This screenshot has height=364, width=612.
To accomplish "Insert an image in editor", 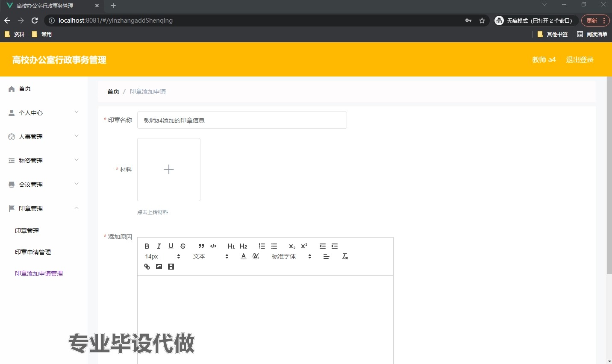I will click(x=159, y=267).
